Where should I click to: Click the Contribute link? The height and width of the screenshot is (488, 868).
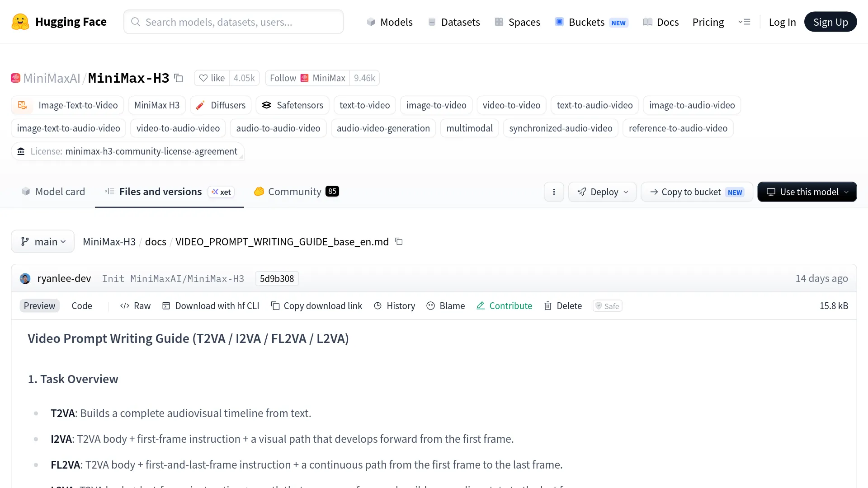pyautogui.click(x=504, y=306)
